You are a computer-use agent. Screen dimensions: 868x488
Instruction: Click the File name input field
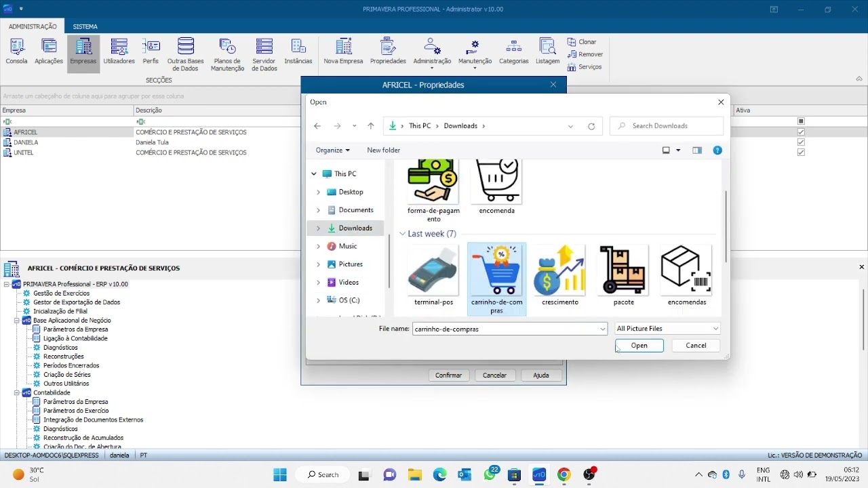click(505, 329)
